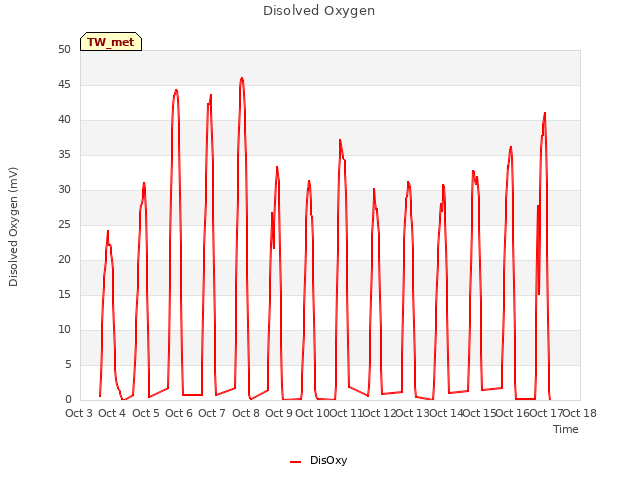
Task: Click the TW_met annotation badge
Action: (111, 42)
